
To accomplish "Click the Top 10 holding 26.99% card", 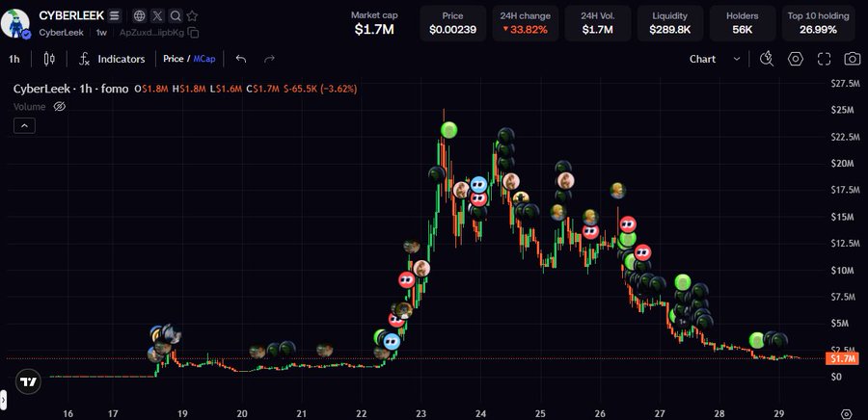I will (818, 23).
